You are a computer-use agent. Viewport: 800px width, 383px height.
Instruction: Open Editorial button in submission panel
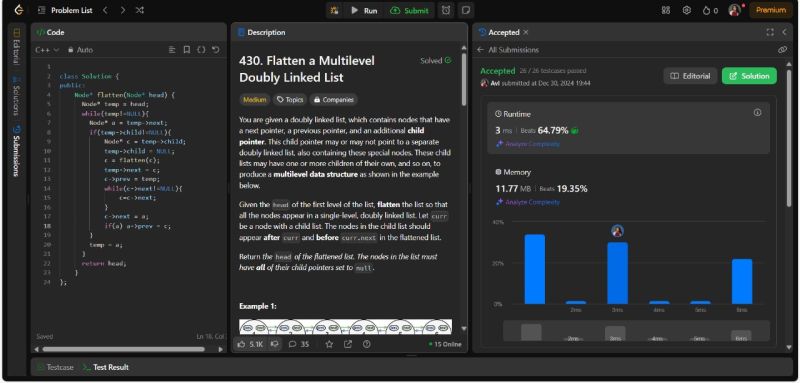[x=690, y=76]
